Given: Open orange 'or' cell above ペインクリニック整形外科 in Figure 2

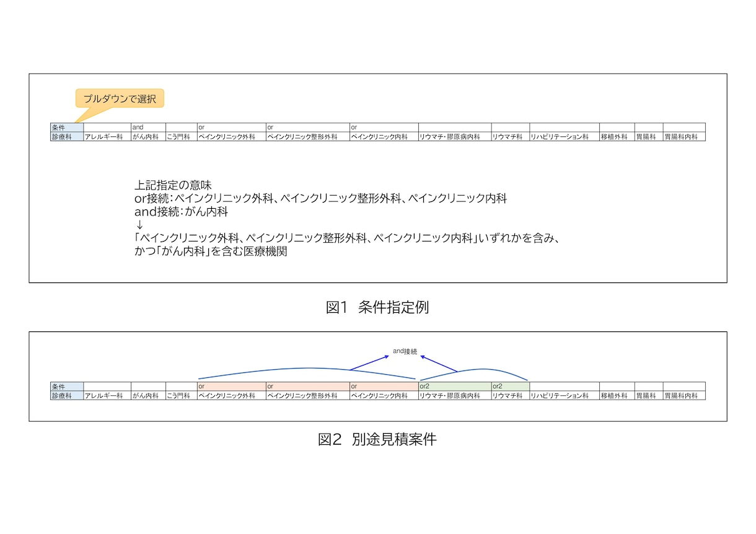Looking at the screenshot, I should (307, 387).
